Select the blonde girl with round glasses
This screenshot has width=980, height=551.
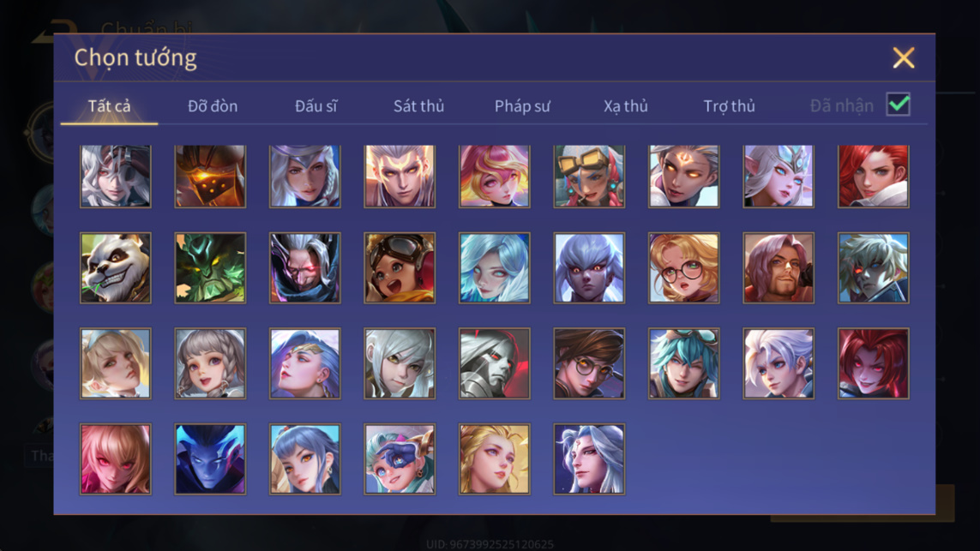[683, 268]
